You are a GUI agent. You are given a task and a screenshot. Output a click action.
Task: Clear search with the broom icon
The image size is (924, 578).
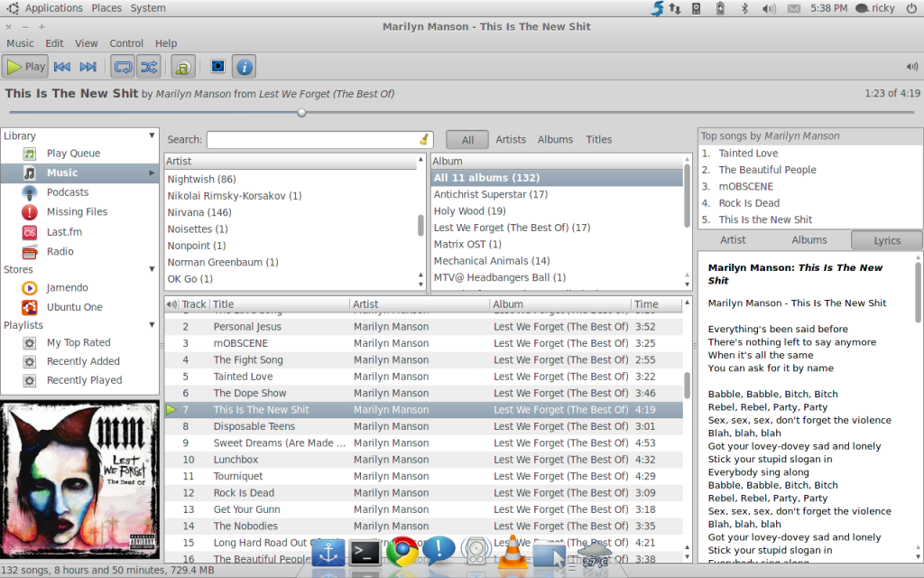(x=424, y=139)
